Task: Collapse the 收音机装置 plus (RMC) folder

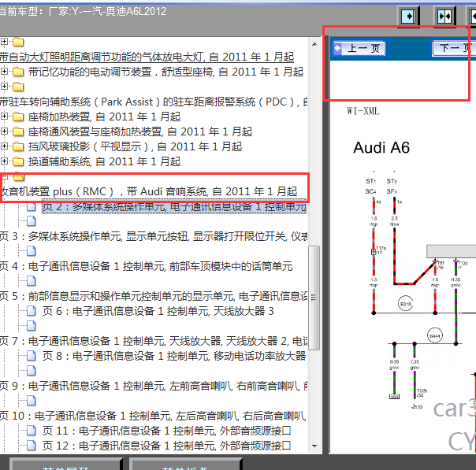Action: point(4,176)
